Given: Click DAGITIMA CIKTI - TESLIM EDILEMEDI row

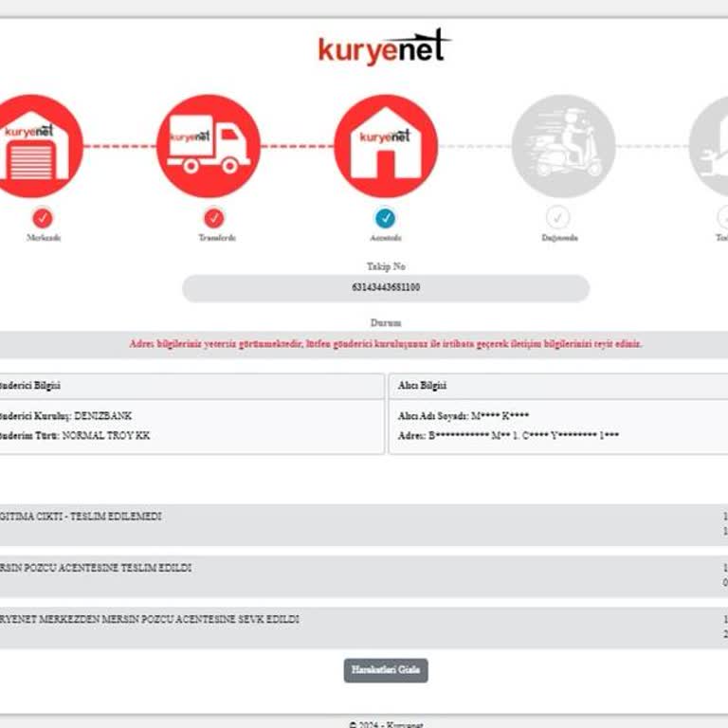Looking at the screenshot, I should 364,525.
